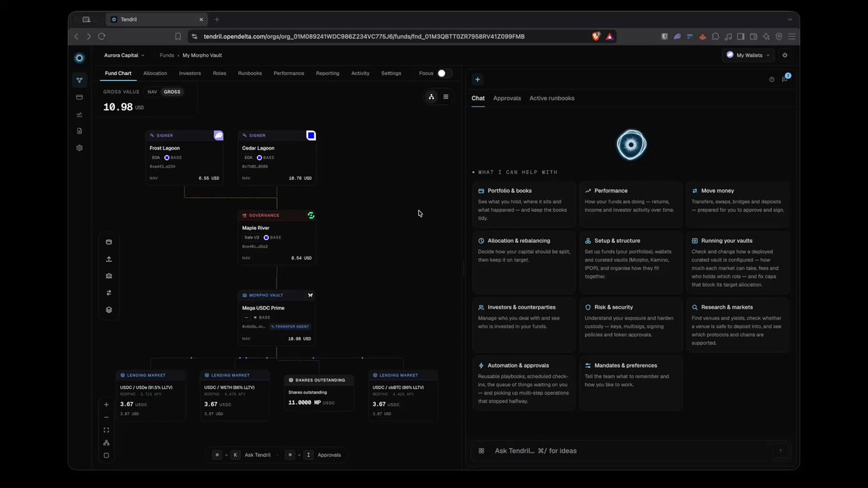
Task: Switch to the Allocation tab
Action: (x=155, y=73)
